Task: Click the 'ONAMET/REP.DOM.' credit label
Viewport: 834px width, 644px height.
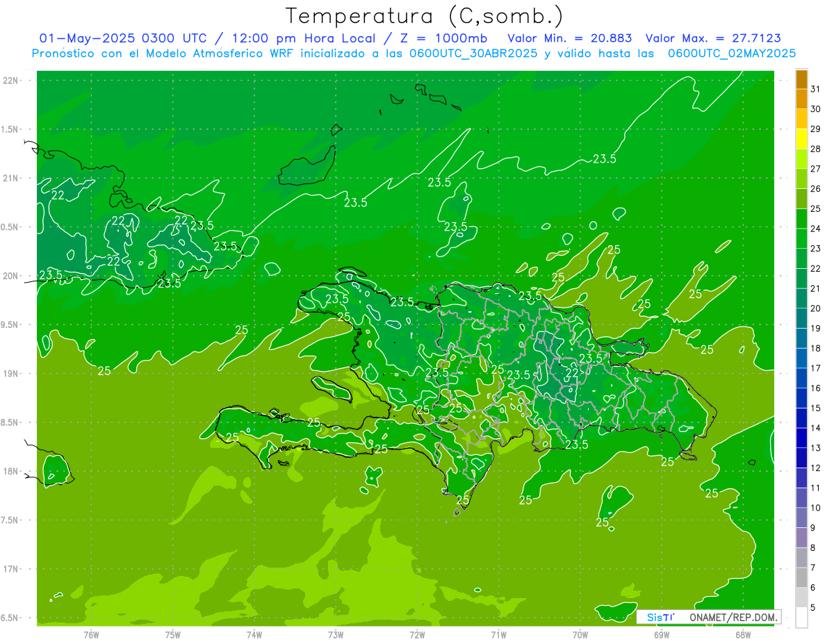Action: [734, 617]
